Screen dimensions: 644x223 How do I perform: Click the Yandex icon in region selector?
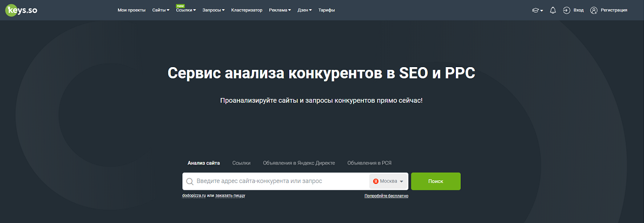pyautogui.click(x=376, y=181)
